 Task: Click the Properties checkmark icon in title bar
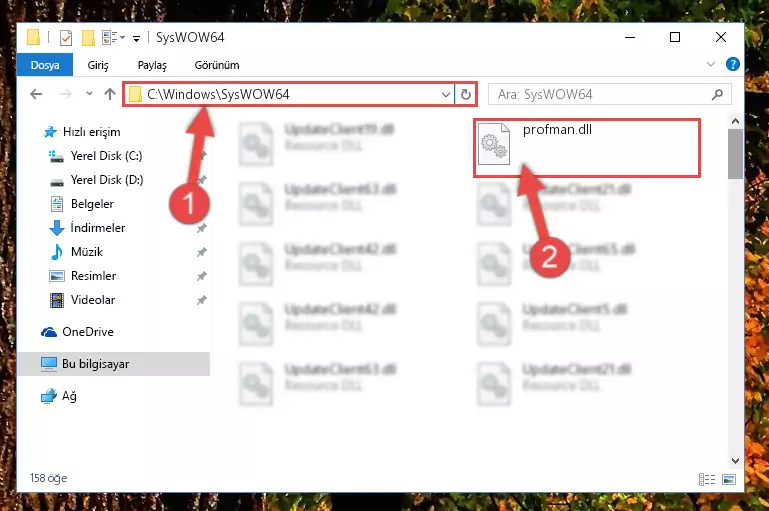point(66,38)
